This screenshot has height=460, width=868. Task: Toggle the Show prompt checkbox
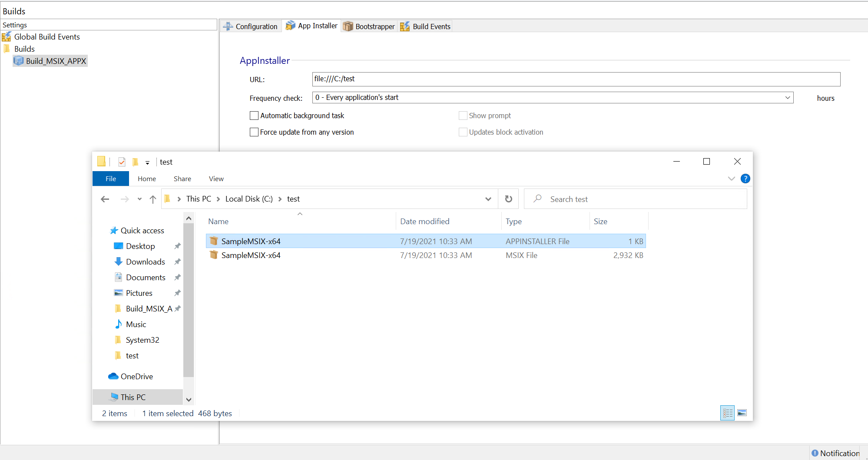coord(463,116)
